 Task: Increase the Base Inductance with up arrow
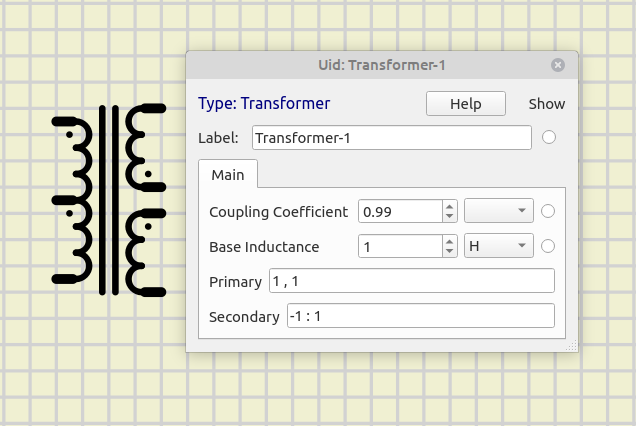450,241
